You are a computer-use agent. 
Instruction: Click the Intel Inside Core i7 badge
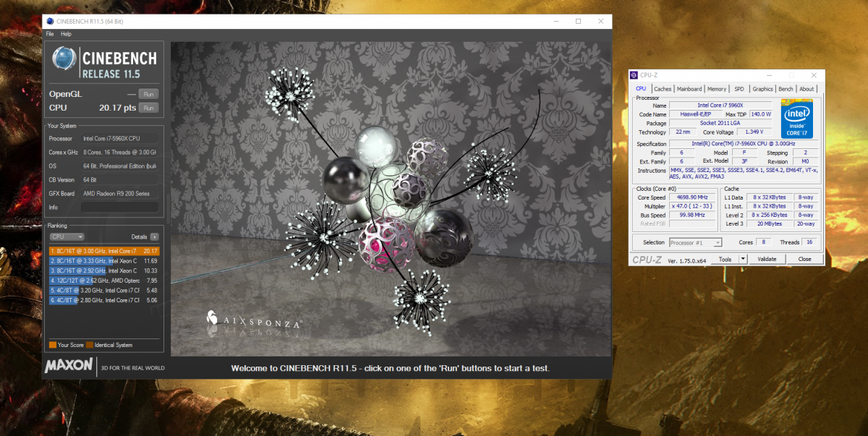click(x=797, y=119)
